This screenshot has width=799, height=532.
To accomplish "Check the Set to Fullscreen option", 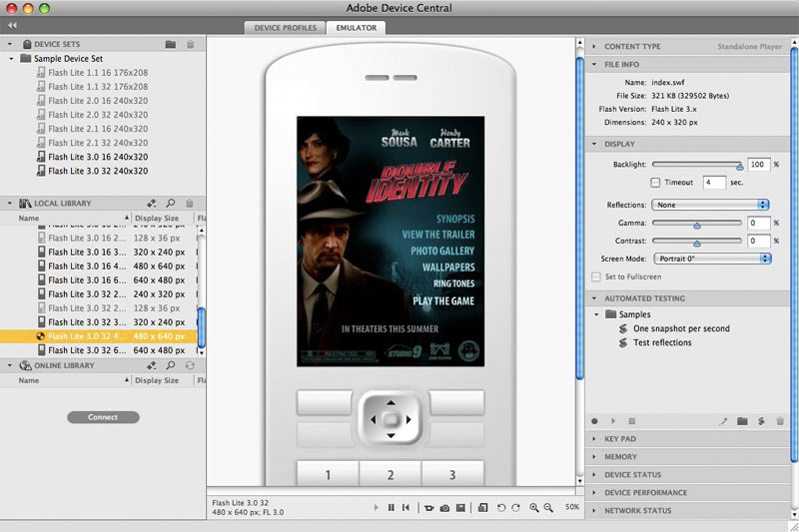I will click(x=596, y=276).
